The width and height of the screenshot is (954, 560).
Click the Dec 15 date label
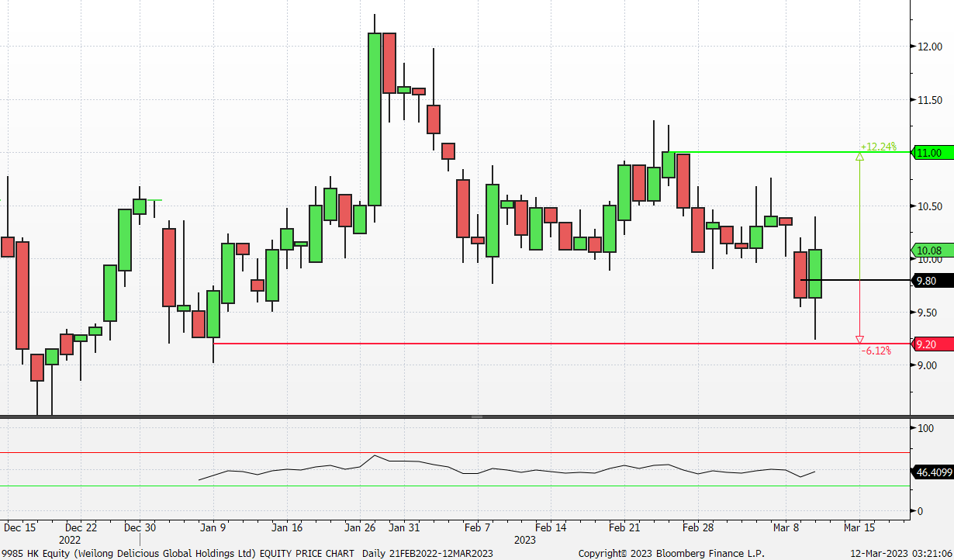point(19,527)
